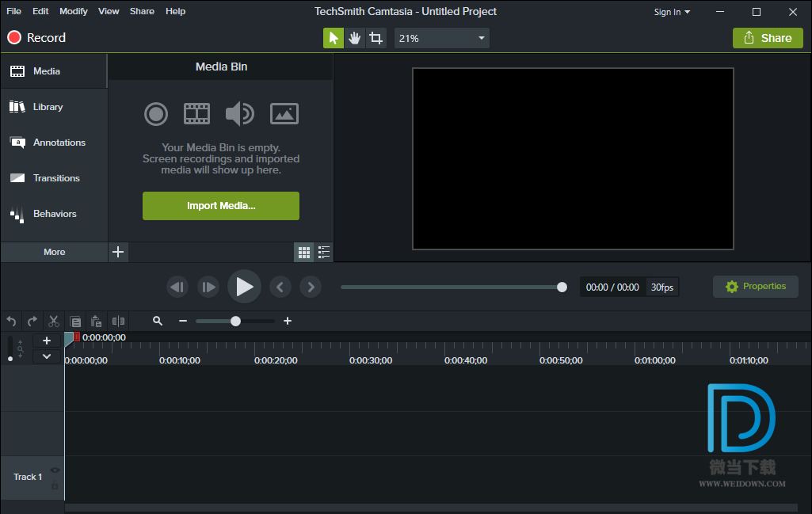The width and height of the screenshot is (812, 514).
Task: Open the Modify menu
Action: click(x=74, y=11)
